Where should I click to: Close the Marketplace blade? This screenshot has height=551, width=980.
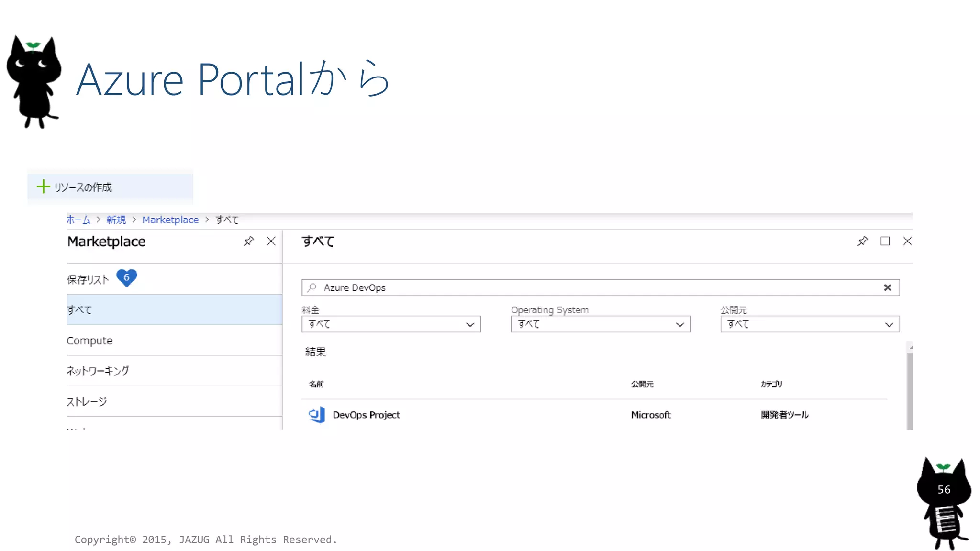[x=271, y=241]
